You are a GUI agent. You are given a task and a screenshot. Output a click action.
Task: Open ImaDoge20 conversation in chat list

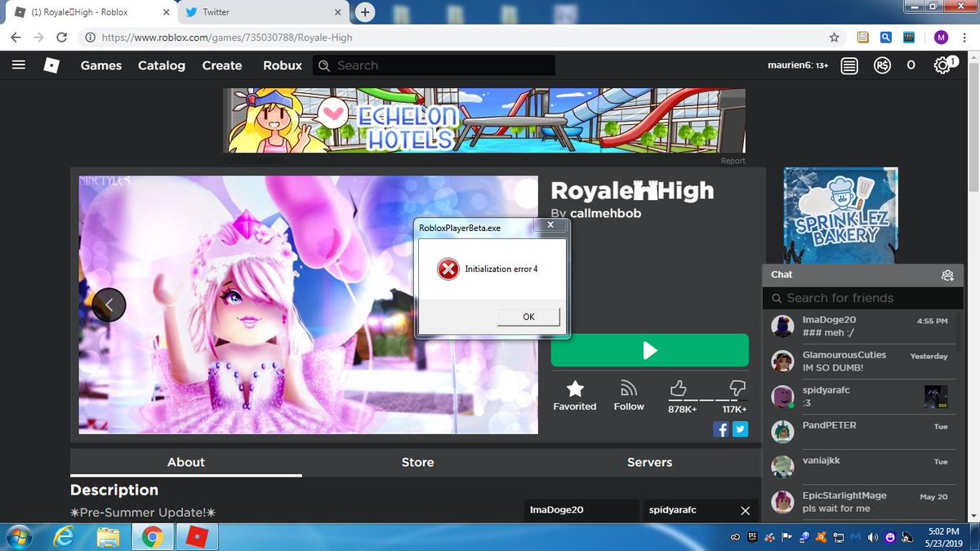click(x=862, y=327)
